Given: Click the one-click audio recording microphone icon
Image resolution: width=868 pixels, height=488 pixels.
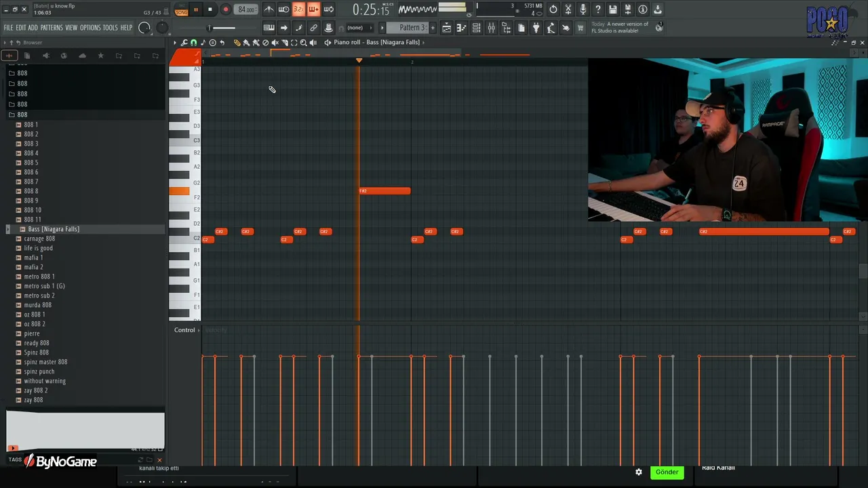Looking at the screenshot, I should 583,9.
